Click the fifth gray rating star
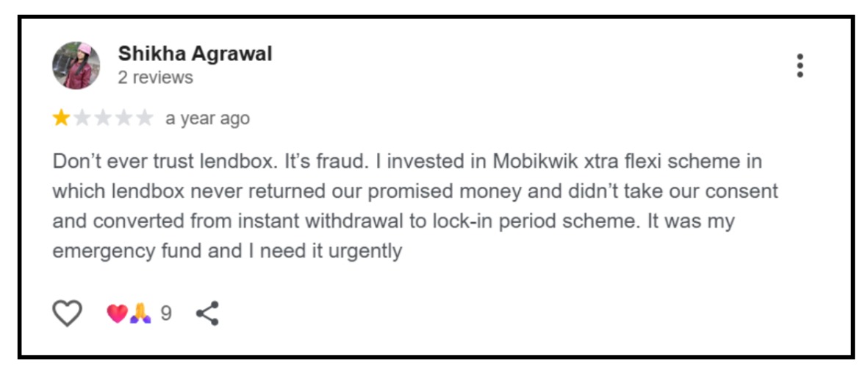868x370 pixels. (144, 118)
